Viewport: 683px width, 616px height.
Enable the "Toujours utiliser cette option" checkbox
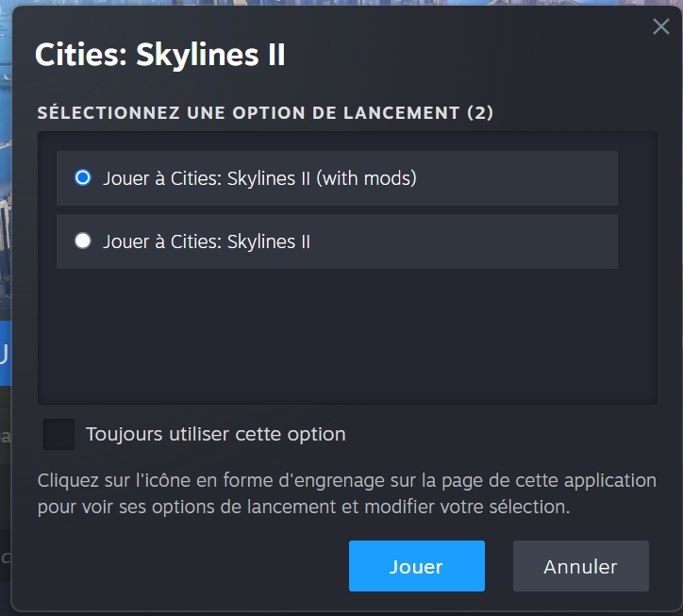point(58,434)
